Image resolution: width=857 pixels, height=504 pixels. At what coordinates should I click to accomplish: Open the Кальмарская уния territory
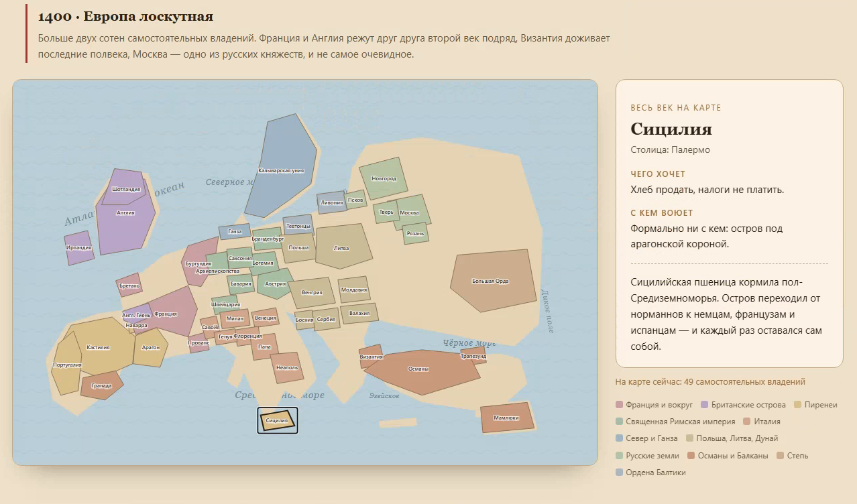click(x=281, y=166)
